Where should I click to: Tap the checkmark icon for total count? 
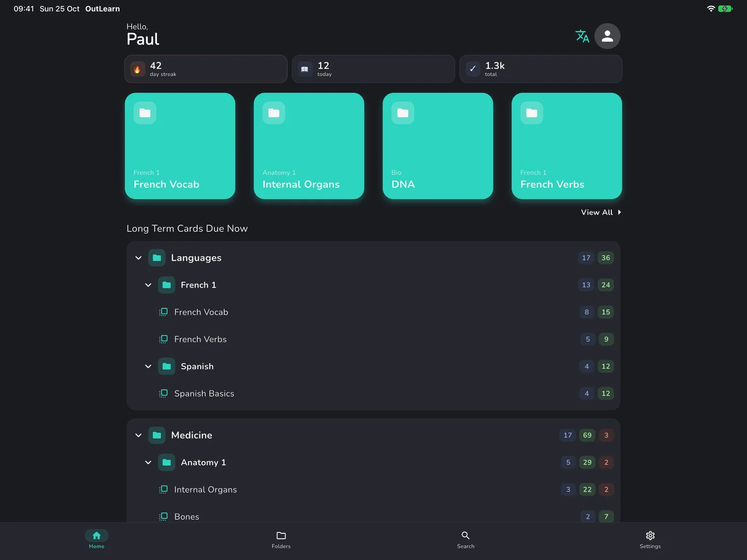coord(473,69)
